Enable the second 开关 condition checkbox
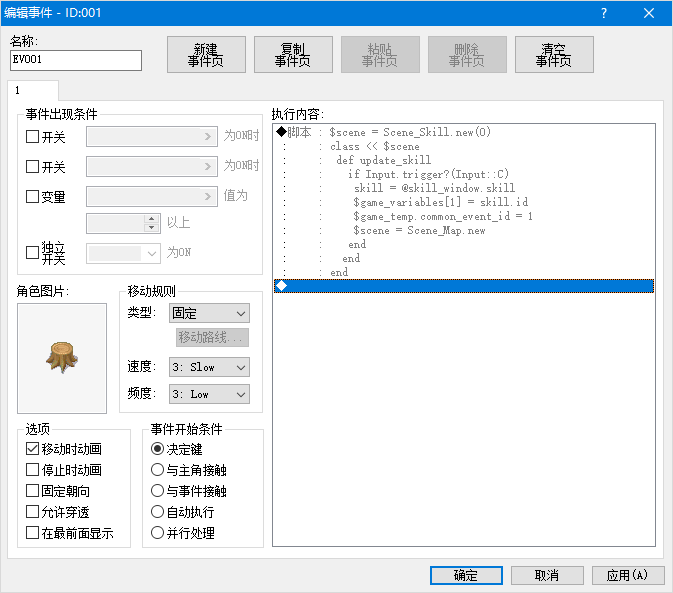 [x=33, y=166]
